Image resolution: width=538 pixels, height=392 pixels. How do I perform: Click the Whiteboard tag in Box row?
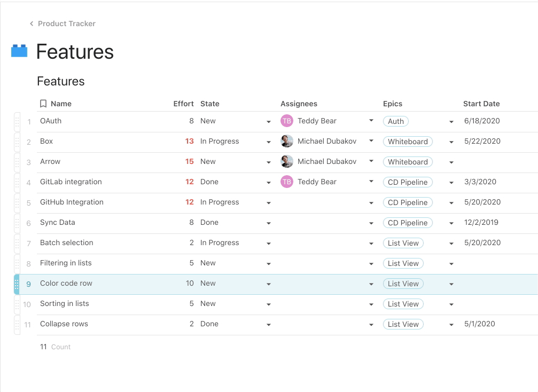(408, 142)
